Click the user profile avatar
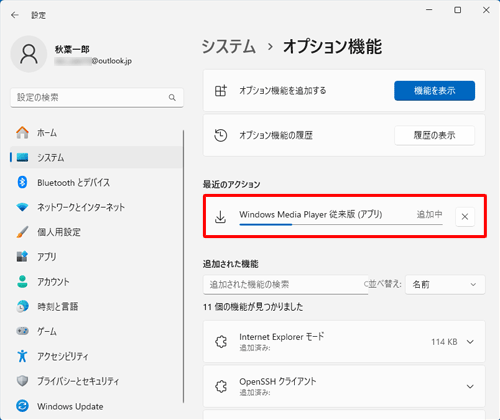The height and width of the screenshot is (420, 500). coord(29,54)
